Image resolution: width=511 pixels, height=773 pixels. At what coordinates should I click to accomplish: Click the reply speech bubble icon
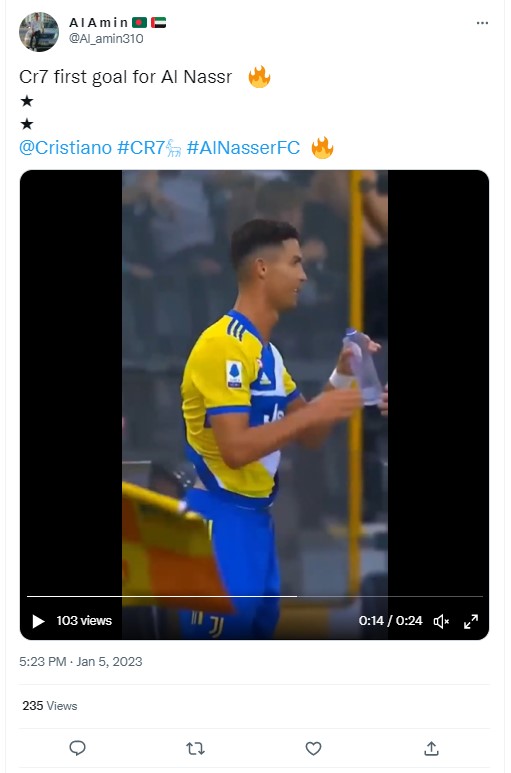point(77,748)
